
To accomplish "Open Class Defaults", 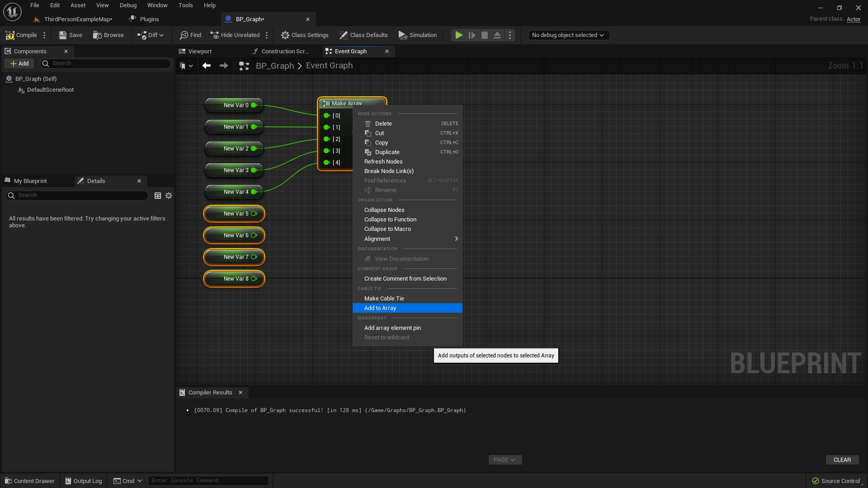I will pos(363,35).
